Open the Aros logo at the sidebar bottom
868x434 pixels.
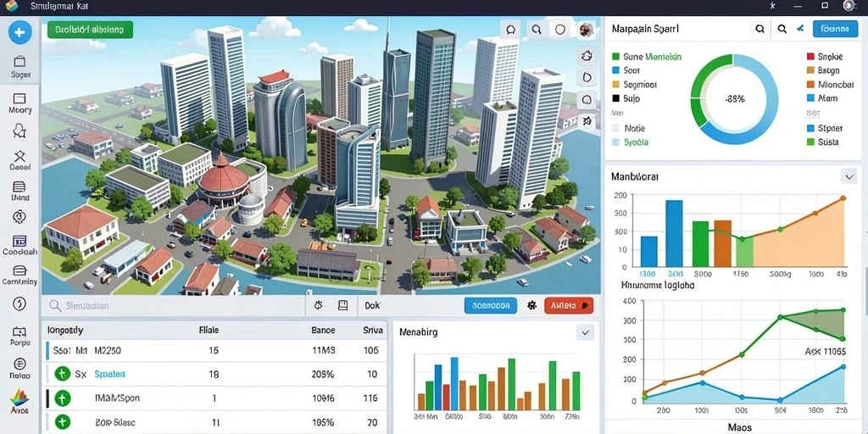(x=19, y=401)
